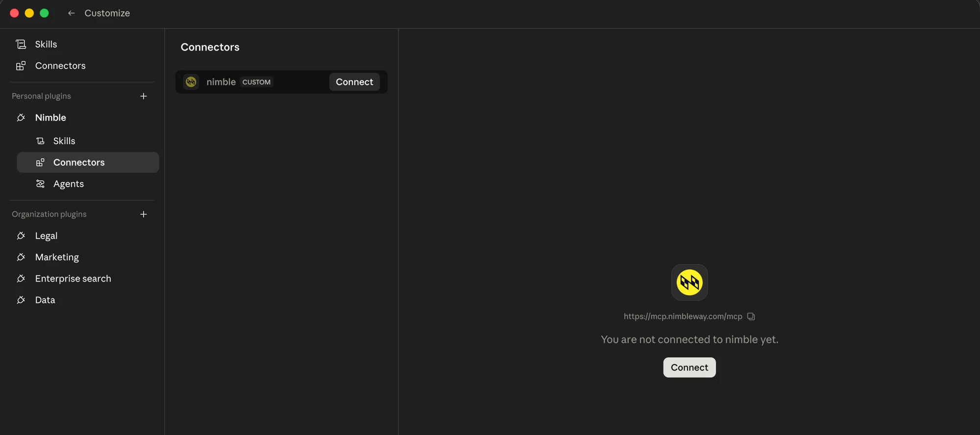Click the large nimble logo thumbnail
This screenshot has width=980, height=435.
click(689, 282)
